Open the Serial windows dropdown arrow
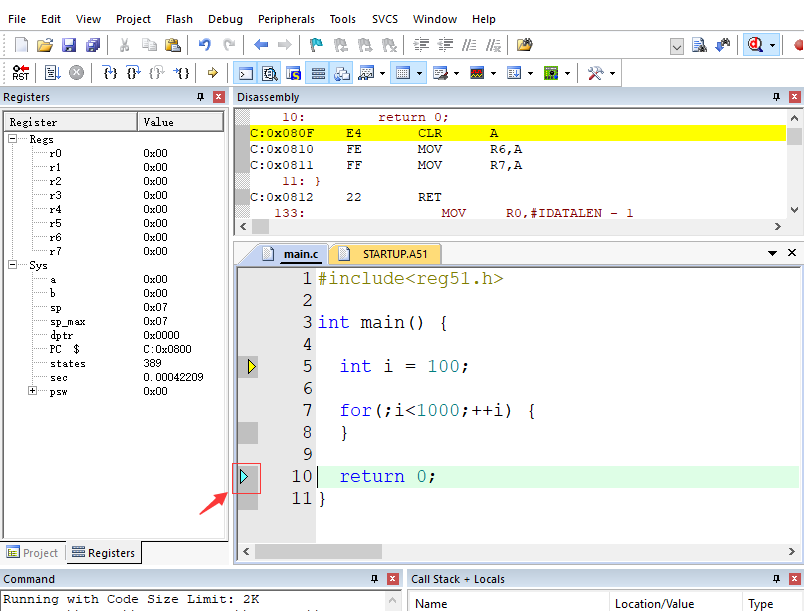This screenshot has height=611, width=804. coord(456,73)
